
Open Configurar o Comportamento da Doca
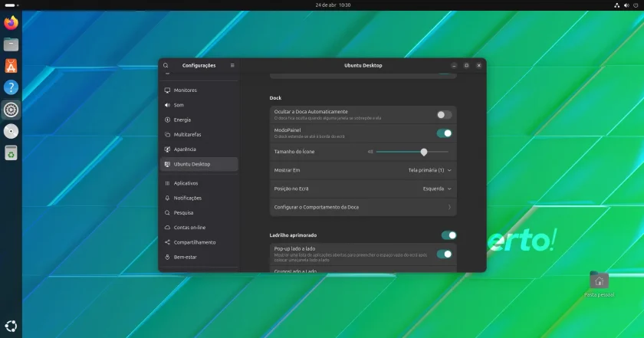(x=363, y=208)
